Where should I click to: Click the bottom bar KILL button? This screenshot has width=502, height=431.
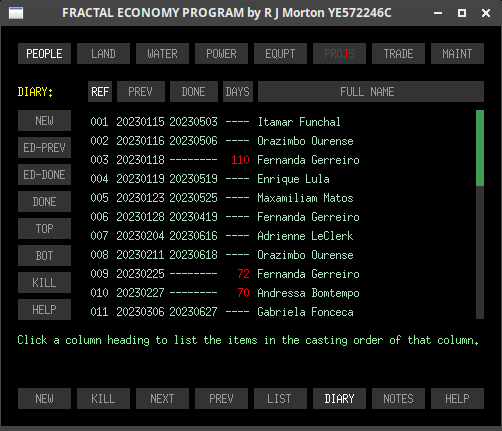click(103, 398)
